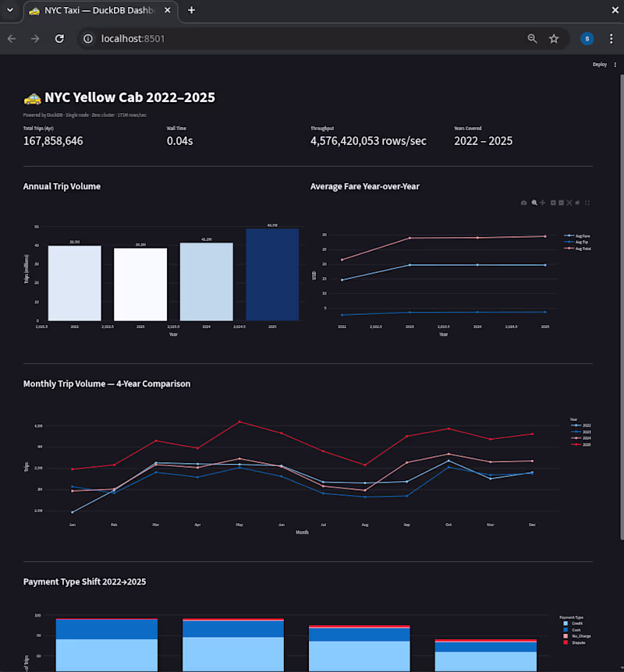Reload the localhost page
This screenshot has height=672, width=624.
coord(59,38)
